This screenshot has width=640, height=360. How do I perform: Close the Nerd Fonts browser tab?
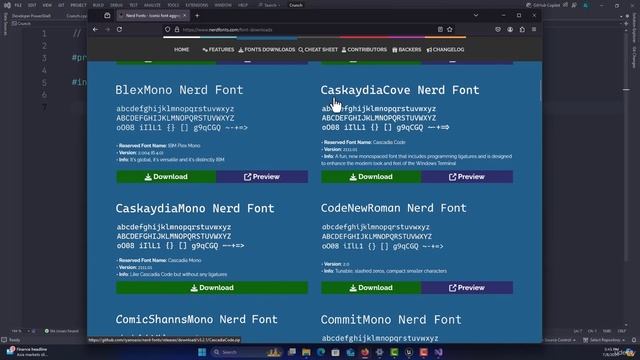184,16
